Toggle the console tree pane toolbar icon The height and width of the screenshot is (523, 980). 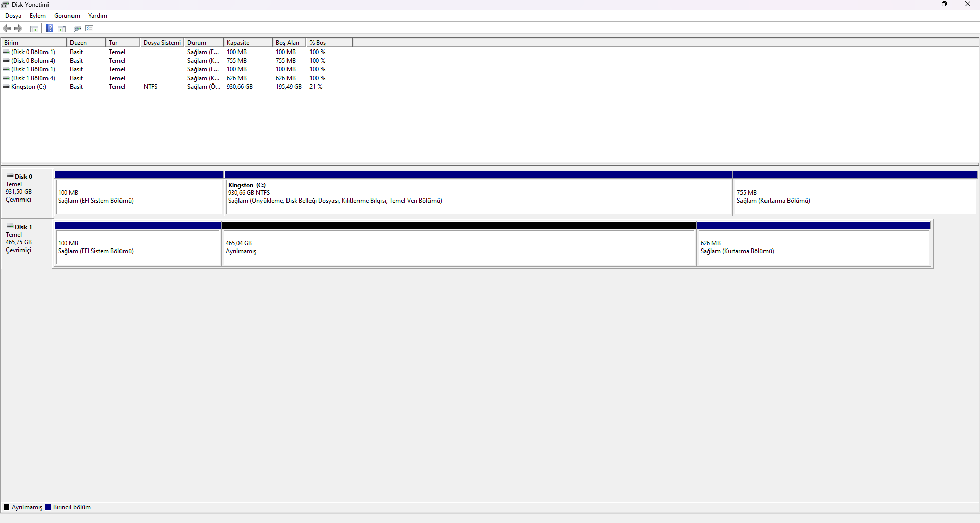pyautogui.click(x=34, y=29)
